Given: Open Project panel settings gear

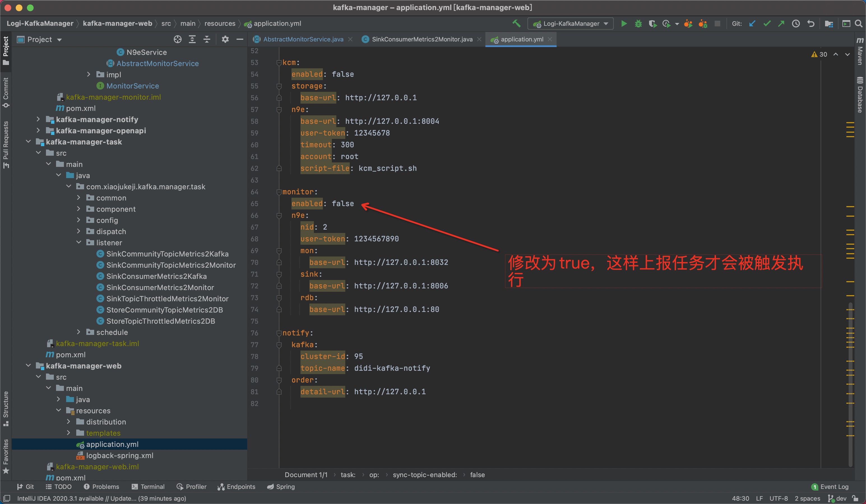Looking at the screenshot, I should [x=225, y=39].
